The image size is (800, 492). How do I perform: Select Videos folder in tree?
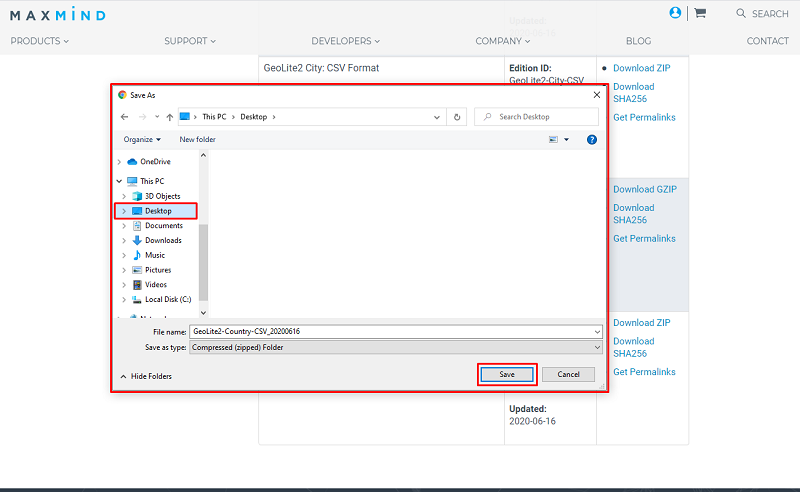click(x=156, y=285)
